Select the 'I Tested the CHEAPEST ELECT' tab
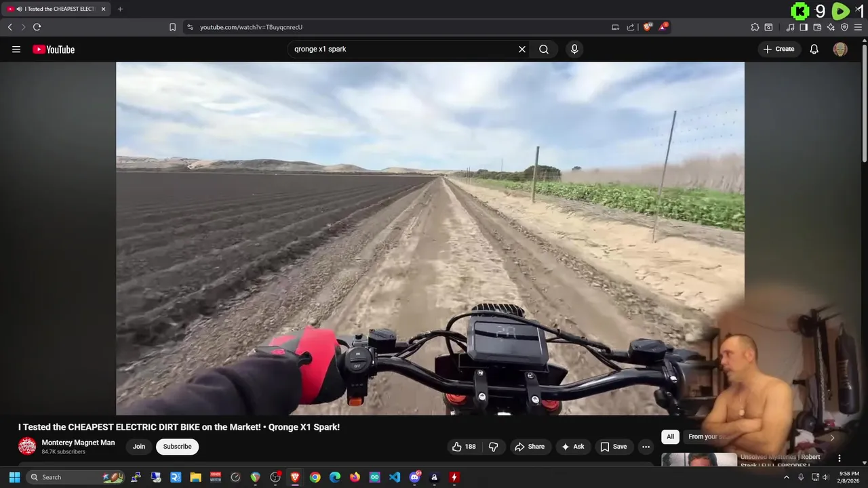Viewport: 868px width, 488px height. point(56,9)
